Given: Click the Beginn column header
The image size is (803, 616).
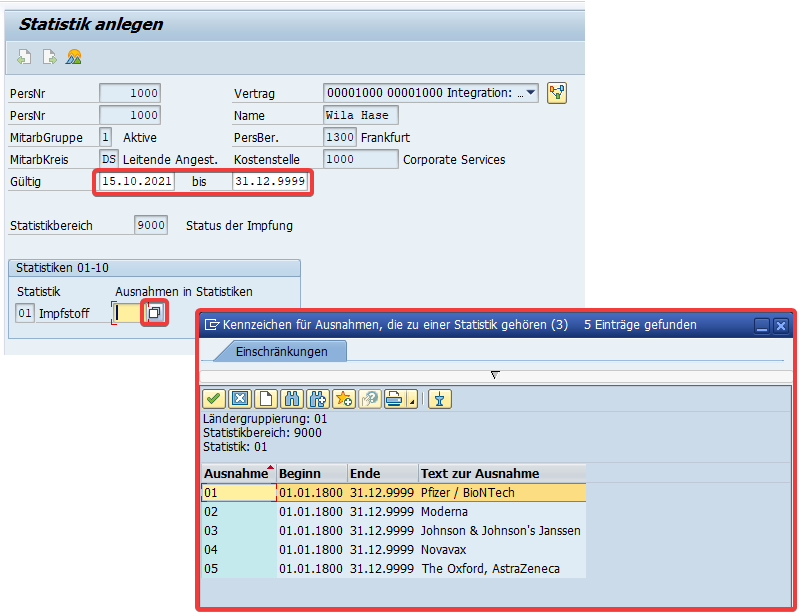Looking at the screenshot, I should (312, 473).
